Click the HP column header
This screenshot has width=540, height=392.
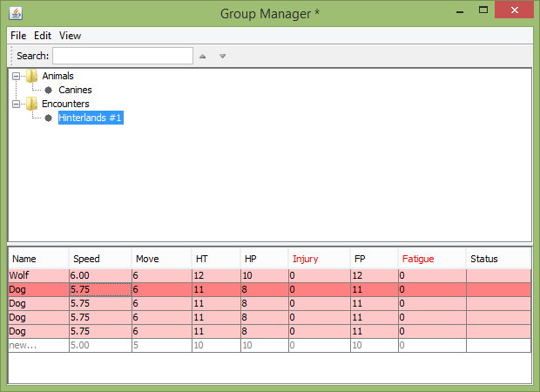pos(264,259)
